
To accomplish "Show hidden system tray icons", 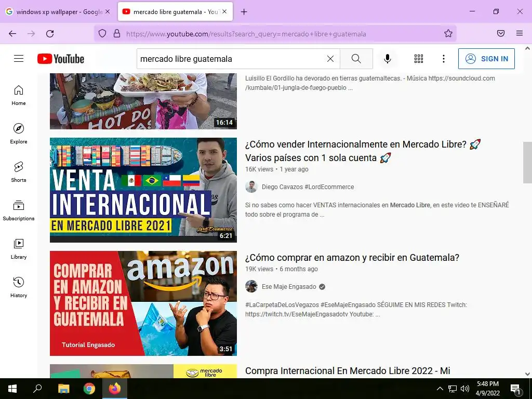I will pos(440,389).
